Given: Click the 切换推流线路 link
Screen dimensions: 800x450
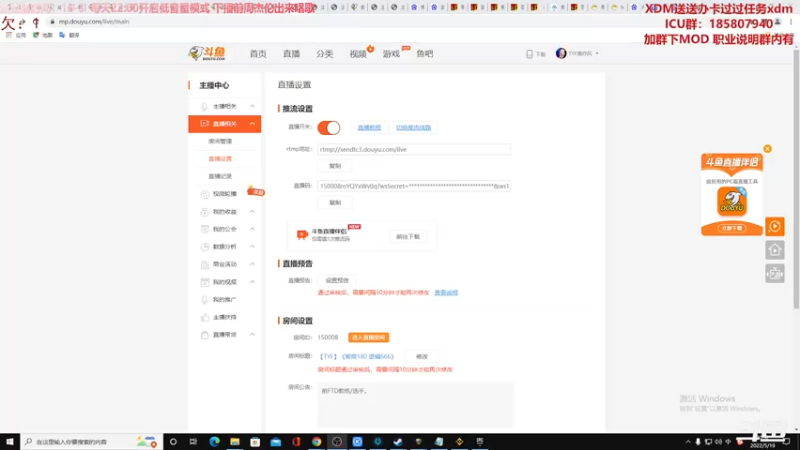Looking at the screenshot, I should click(413, 128).
